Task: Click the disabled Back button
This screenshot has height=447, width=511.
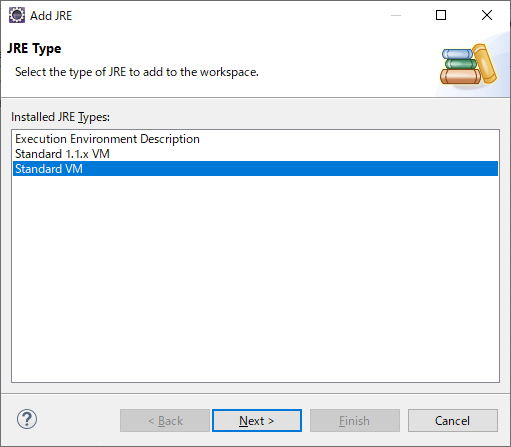Action: coord(165,421)
